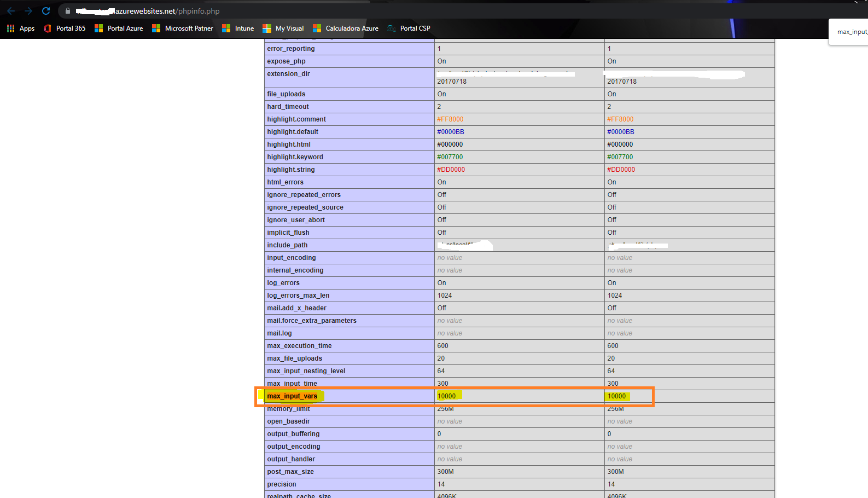
Task: Click the extension_dir local value 20170718
Action: pyautogui.click(x=452, y=82)
